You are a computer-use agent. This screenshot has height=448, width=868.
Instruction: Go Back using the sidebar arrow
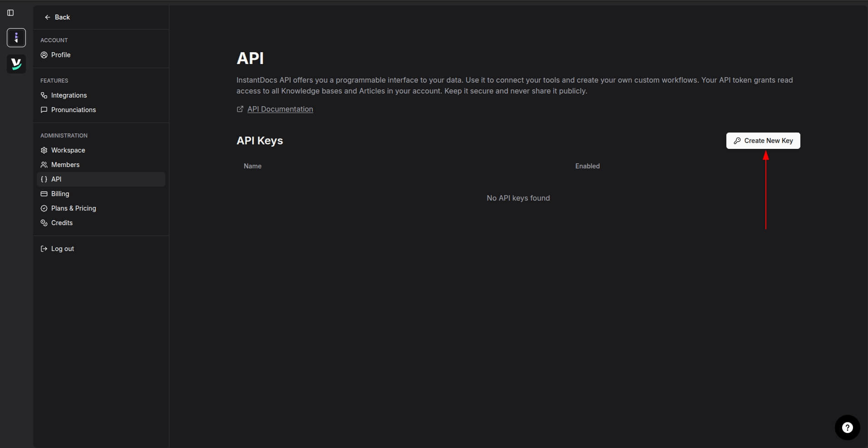click(x=58, y=17)
